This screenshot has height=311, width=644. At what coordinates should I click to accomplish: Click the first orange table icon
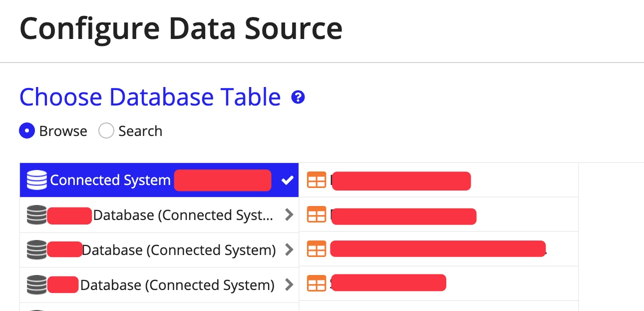(317, 180)
